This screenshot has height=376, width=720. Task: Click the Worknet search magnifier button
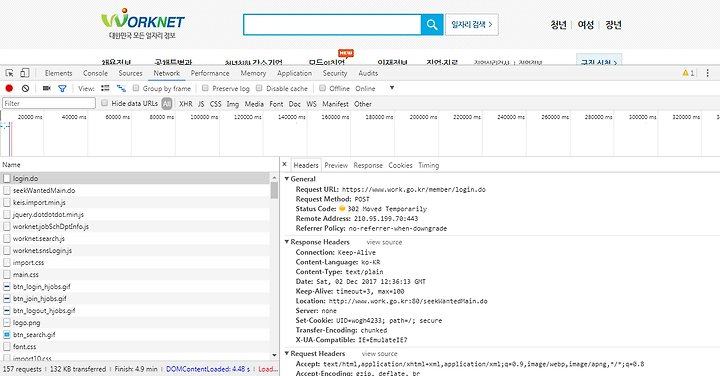point(432,25)
